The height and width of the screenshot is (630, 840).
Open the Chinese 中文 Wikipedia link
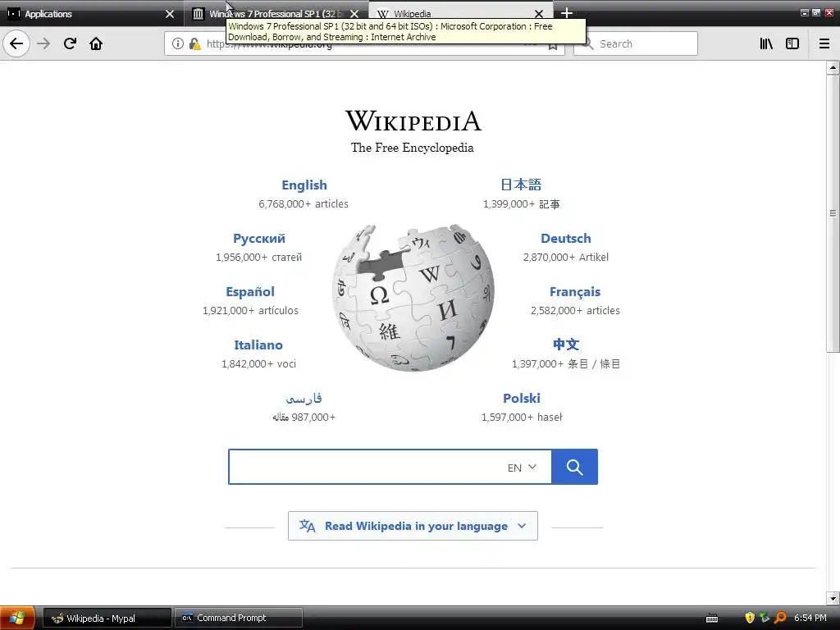(x=566, y=345)
